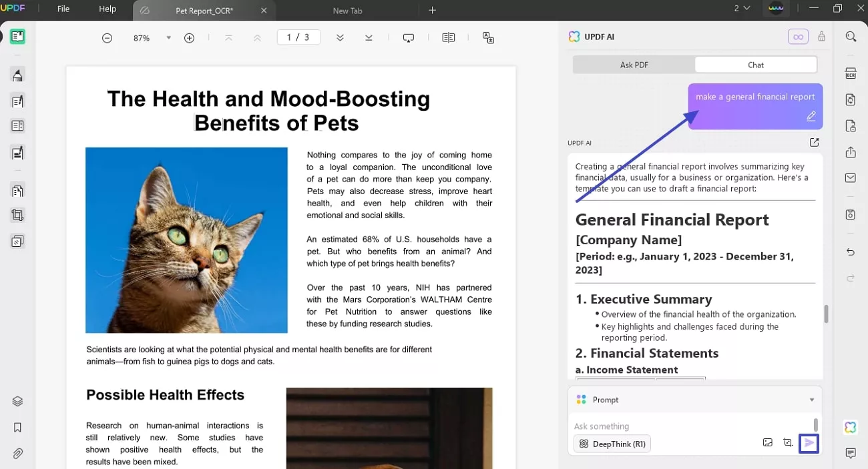
Task: Go to the next page
Action: pos(340,38)
